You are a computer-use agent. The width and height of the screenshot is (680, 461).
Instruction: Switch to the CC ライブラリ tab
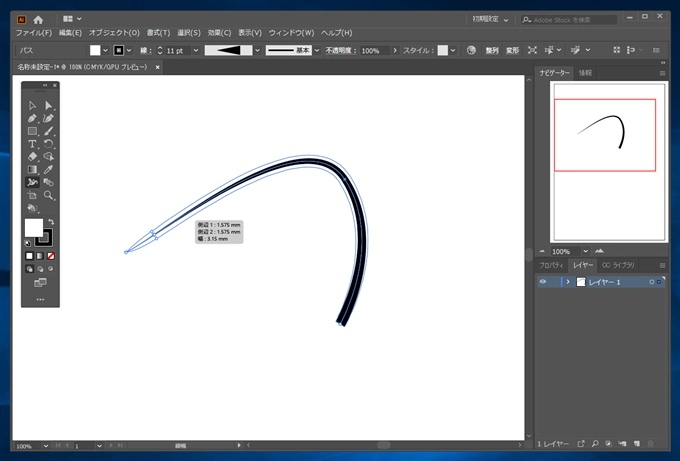(618, 265)
